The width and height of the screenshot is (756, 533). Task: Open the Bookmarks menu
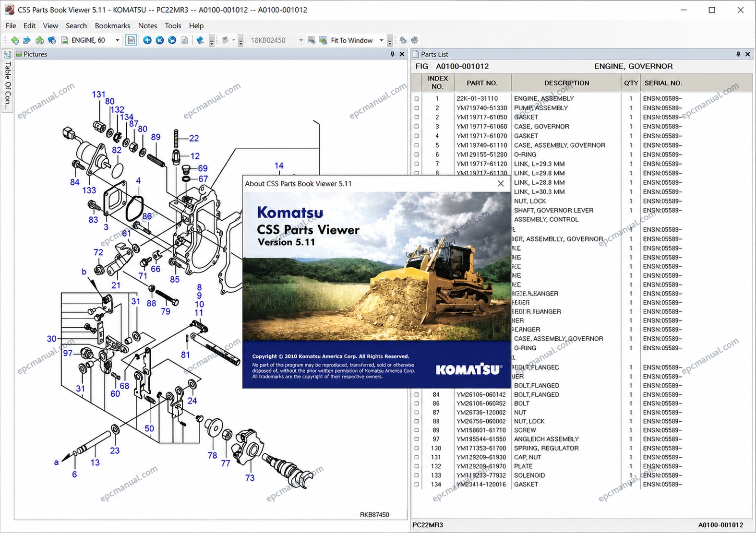point(112,26)
